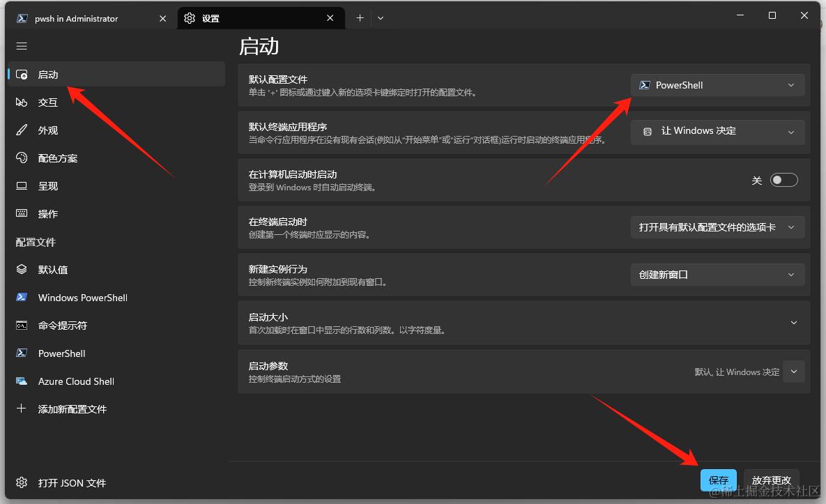Image resolution: width=826 pixels, height=504 pixels.
Task: Click the 命令提示符 cmd icon
Action: [x=22, y=326]
